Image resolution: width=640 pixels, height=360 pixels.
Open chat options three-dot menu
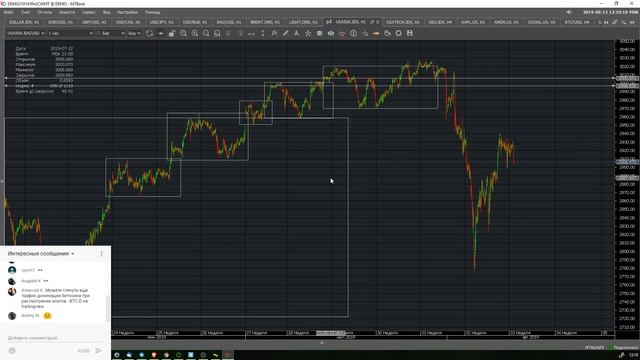coord(101,253)
